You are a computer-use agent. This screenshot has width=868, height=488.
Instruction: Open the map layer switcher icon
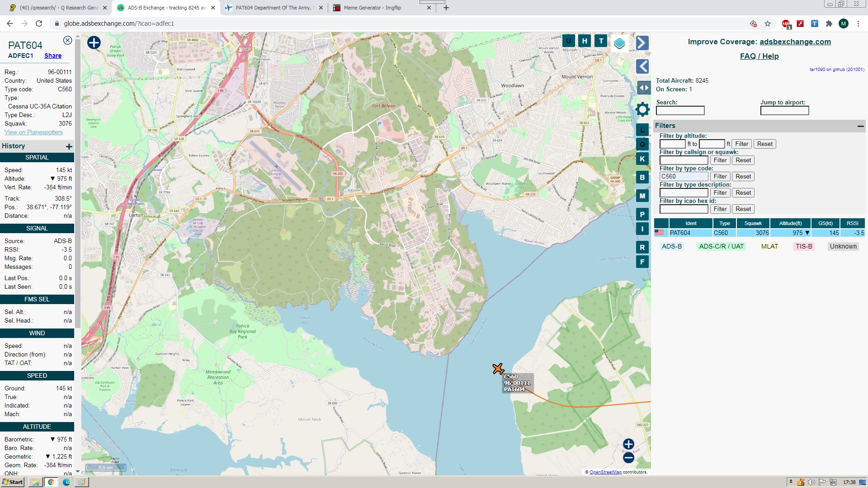[x=619, y=43]
